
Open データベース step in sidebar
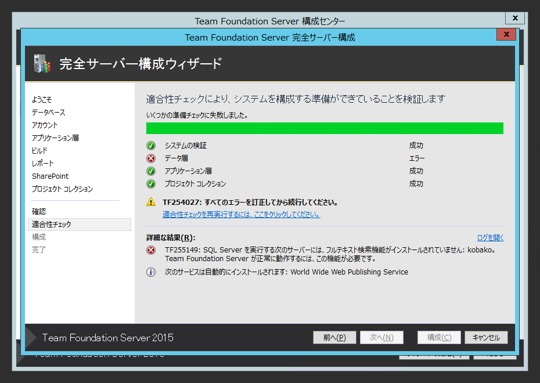(x=49, y=112)
